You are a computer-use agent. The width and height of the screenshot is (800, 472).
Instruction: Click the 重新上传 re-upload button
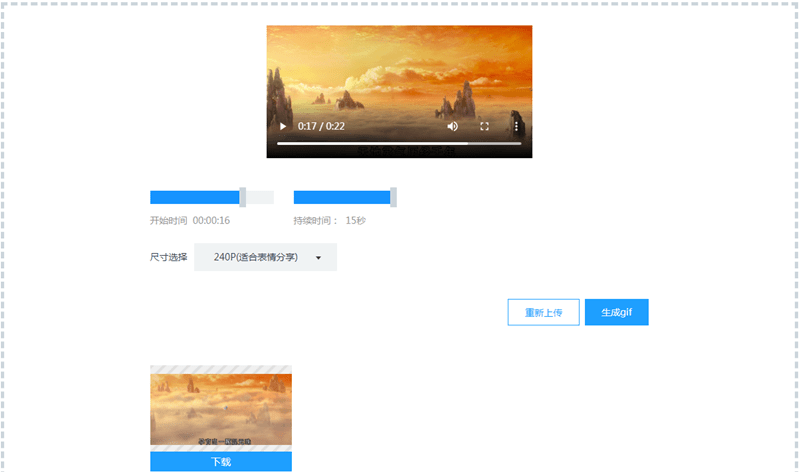(x=543, y=313)
